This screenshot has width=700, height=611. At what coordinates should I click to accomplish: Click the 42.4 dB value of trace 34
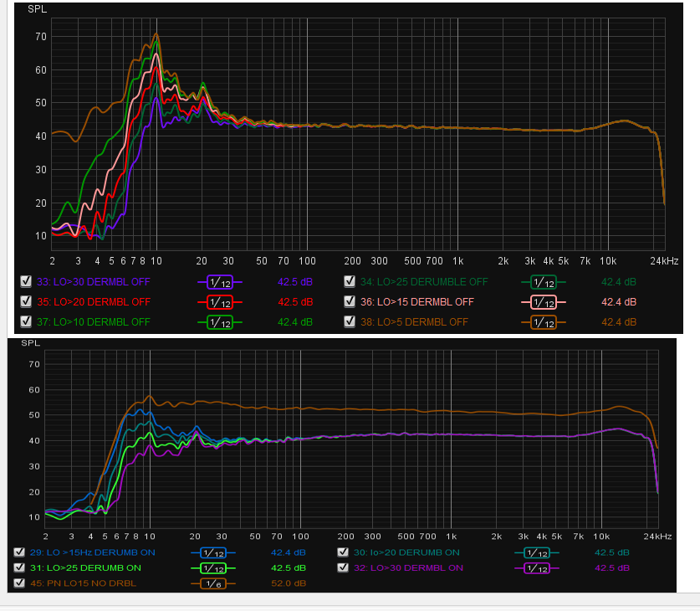point(619,282)
